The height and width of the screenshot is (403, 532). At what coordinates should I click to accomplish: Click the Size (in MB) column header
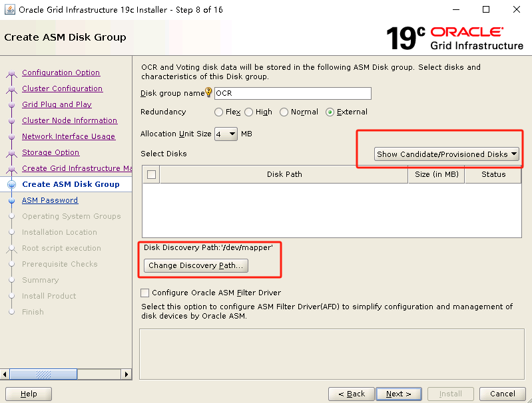click(436, 174)
